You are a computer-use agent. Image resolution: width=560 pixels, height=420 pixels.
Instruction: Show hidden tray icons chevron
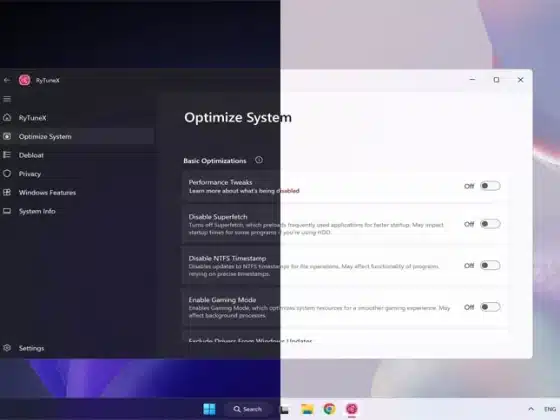pos(531,409)
